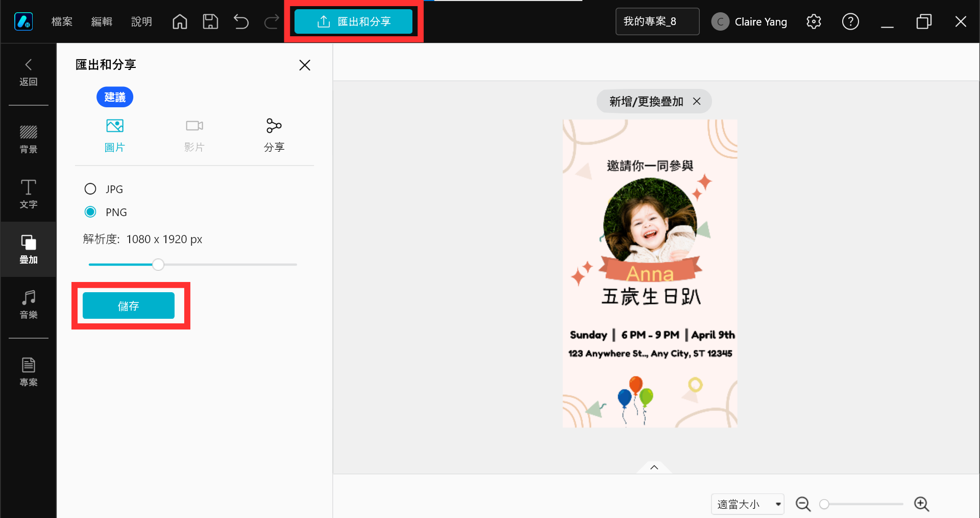Click the 匯出和分享 button
980x518 pixels.
click(353, 21)
